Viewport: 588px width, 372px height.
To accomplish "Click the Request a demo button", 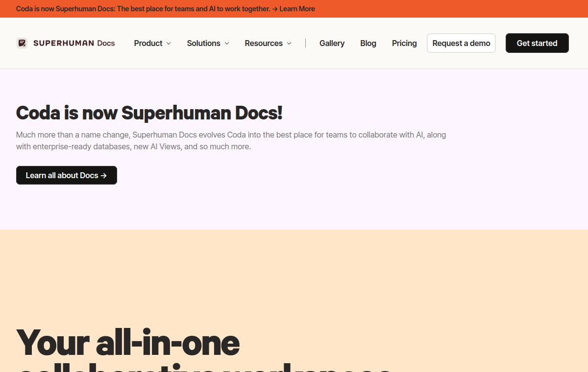I will tap(461, 43).
